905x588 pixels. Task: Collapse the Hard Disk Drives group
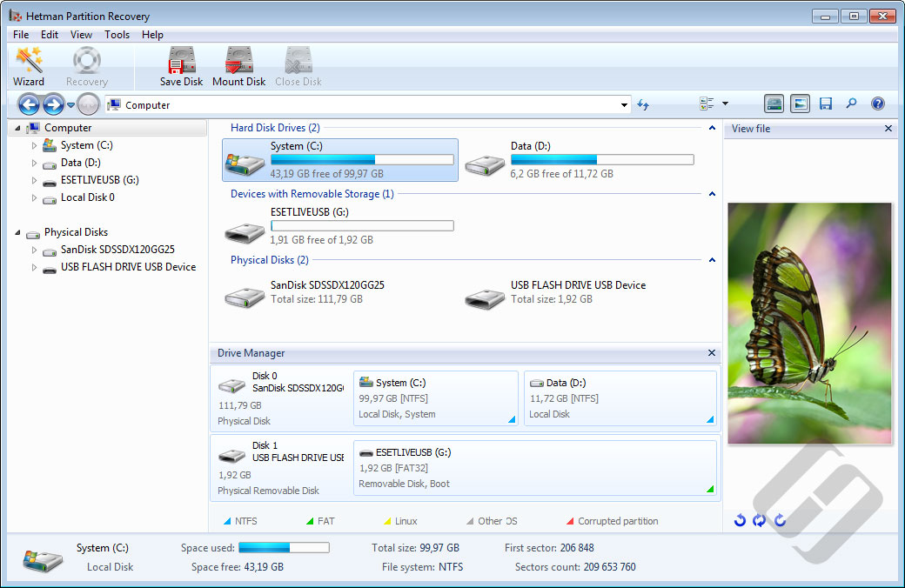(712, 127)
